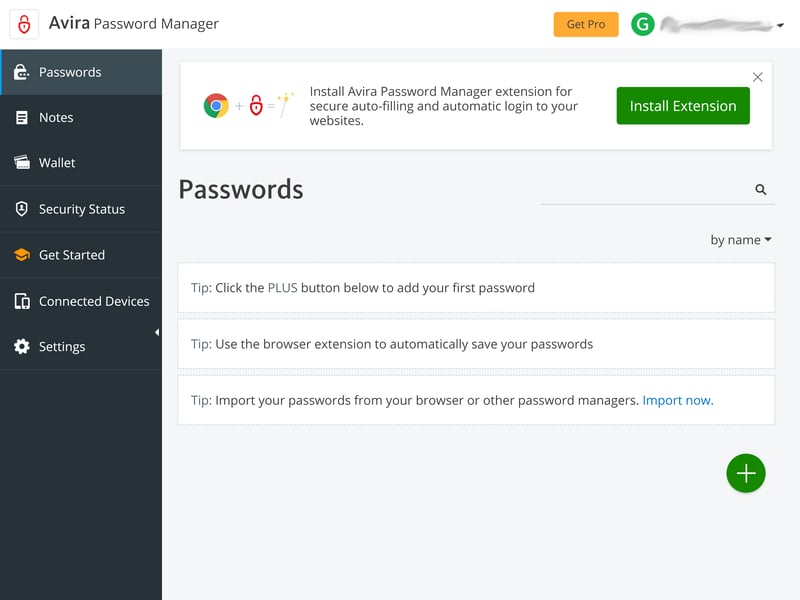The height and width of the screenshot is (600, 800).
Task: Click the Wallet cards icon
Action: pyautogui.click(x=21, y=162)
